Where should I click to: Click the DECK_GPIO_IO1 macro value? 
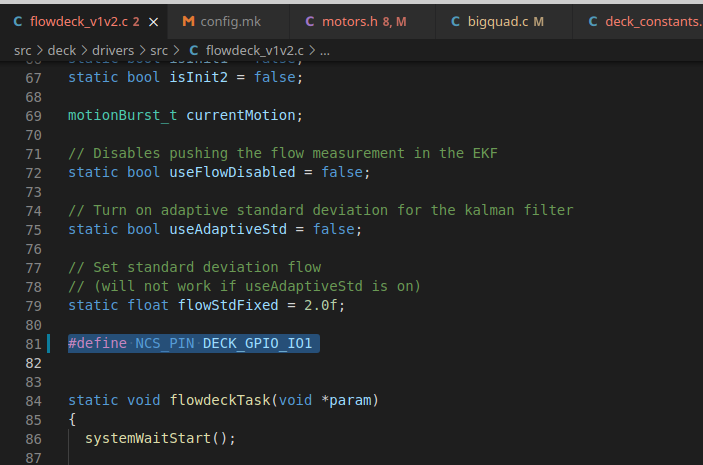click(x=258, y=343)
